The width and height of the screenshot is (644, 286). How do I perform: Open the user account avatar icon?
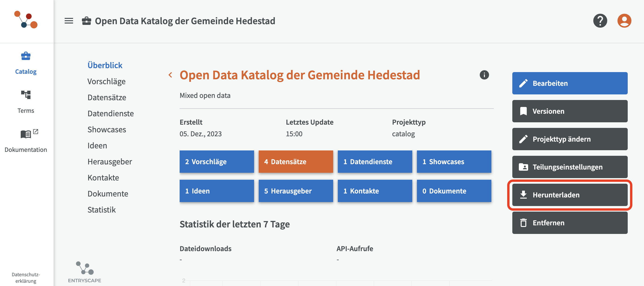click(x=624, y=21)
